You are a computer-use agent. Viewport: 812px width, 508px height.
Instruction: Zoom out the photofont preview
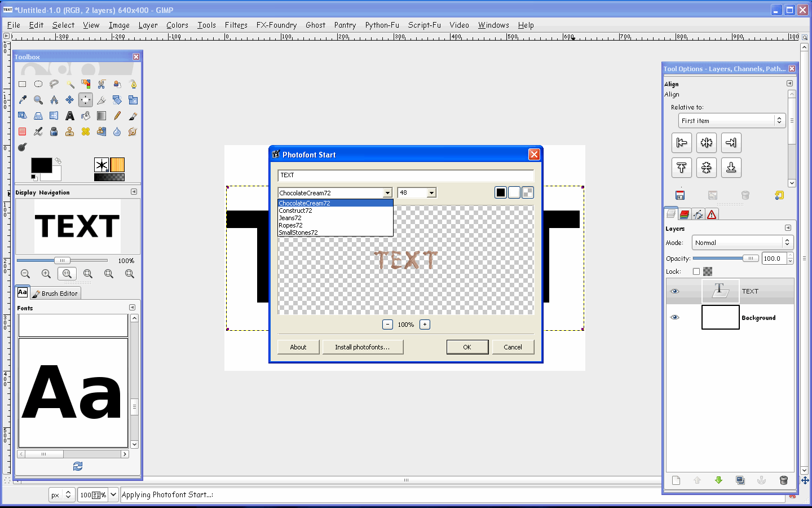pos(387,325)
